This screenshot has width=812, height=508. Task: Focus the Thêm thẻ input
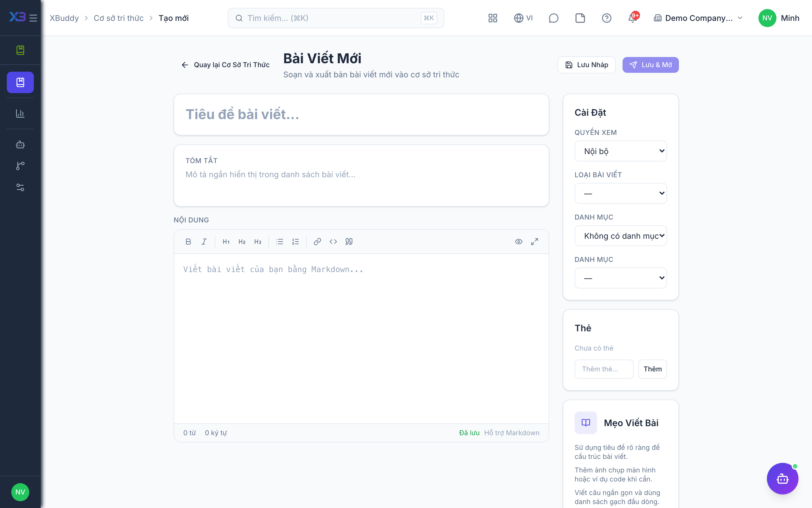tap(604, 369)
